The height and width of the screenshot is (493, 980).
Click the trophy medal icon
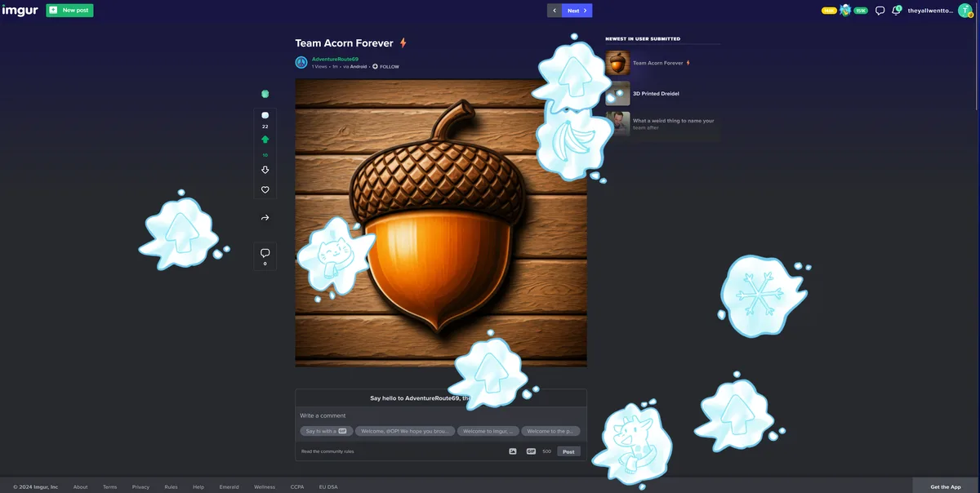844,11
